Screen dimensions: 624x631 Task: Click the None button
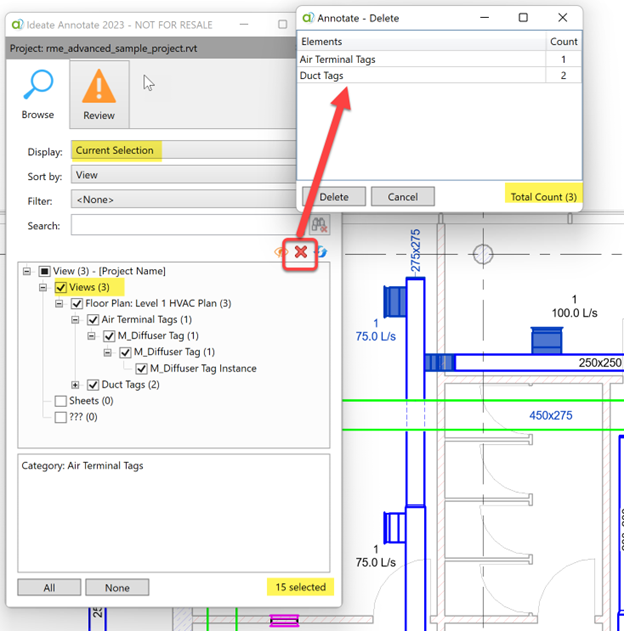click(117, 588)
